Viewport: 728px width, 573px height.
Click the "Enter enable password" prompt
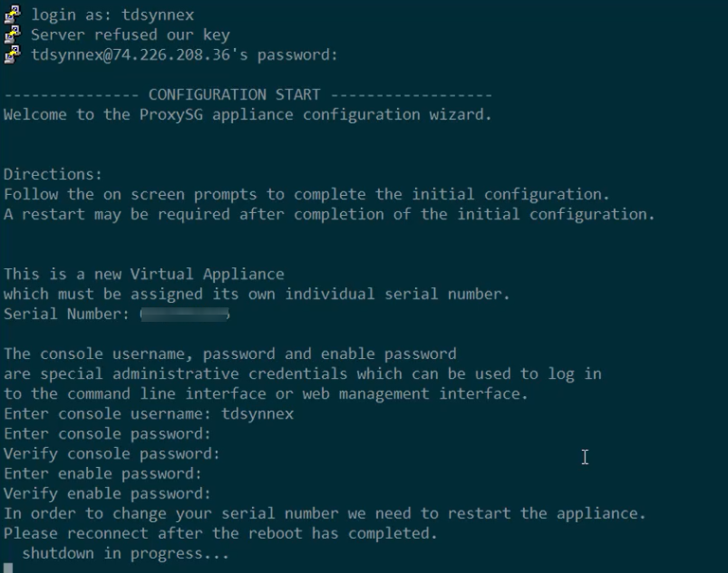tap(102, 473)
